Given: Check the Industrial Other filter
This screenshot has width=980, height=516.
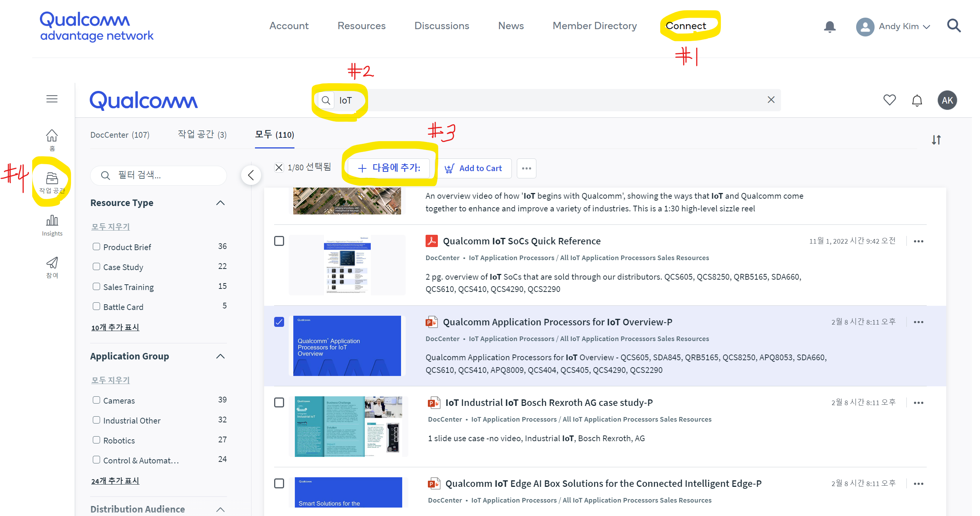Looking at the screenshot, I should [96, 420].
